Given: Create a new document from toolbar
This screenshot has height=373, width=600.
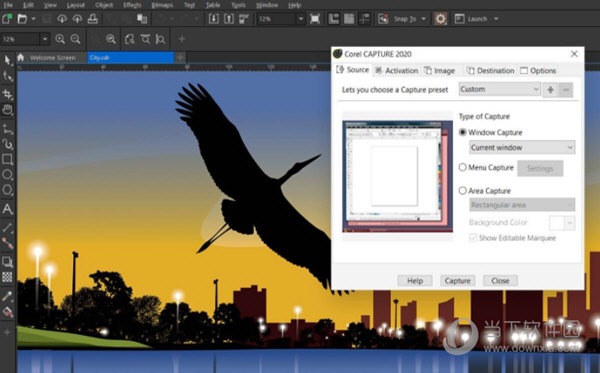Looking at the screenshot, I should (7, 19).
